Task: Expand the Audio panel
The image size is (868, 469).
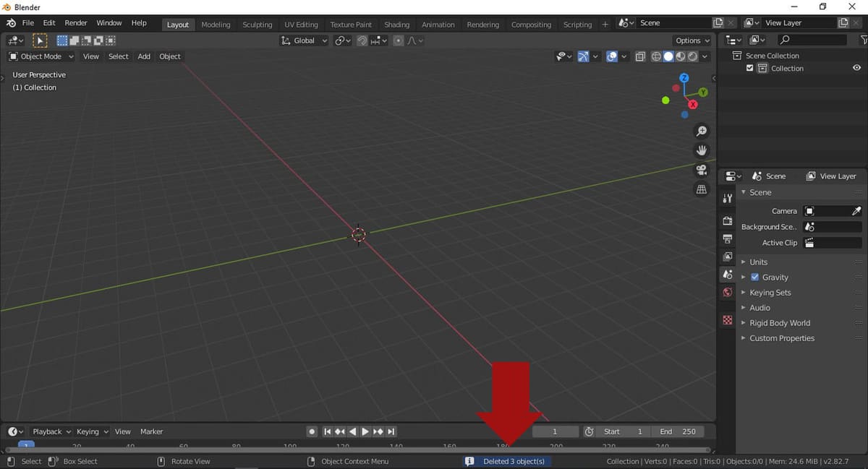Action: [759, 308]
